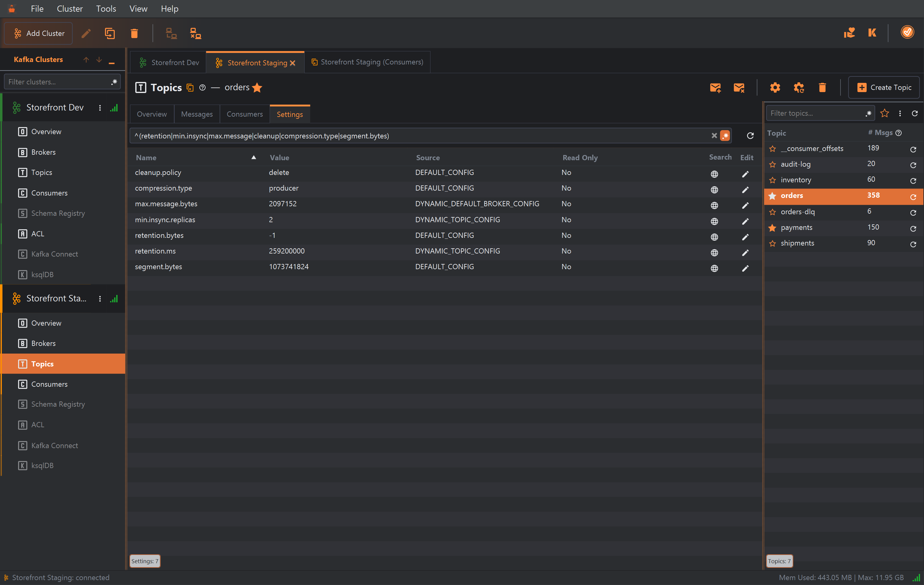924x585 pixels.
Task: Move cluster down with arrow in Kafka Clusters
Action: (x=99, y=60)
